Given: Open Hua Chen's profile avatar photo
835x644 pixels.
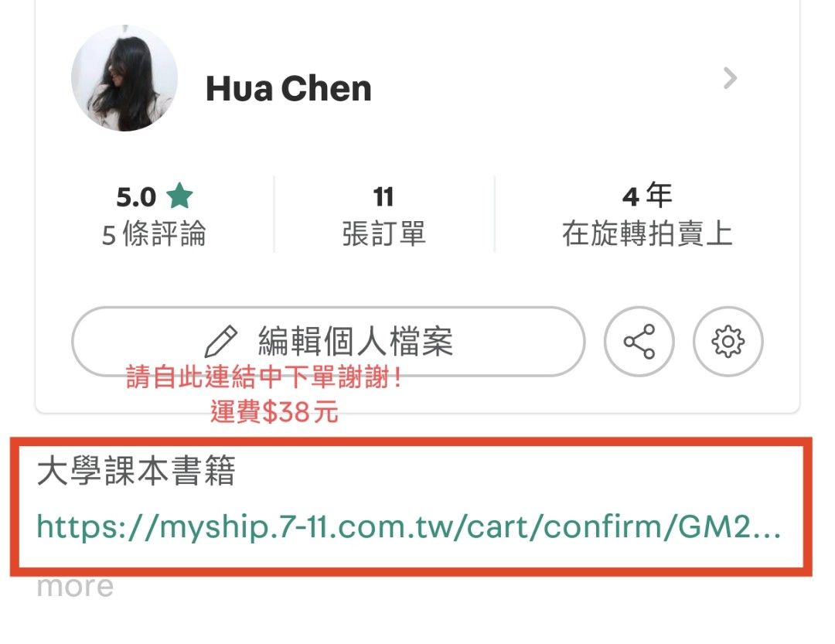Looking at the screenshot, I should pos(124,78).
